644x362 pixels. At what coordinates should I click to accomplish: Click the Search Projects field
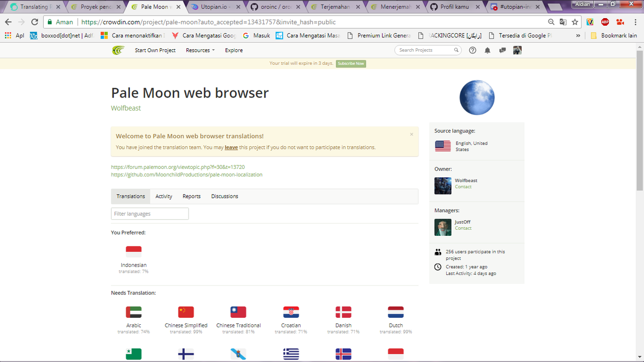(x=428, y=50)
